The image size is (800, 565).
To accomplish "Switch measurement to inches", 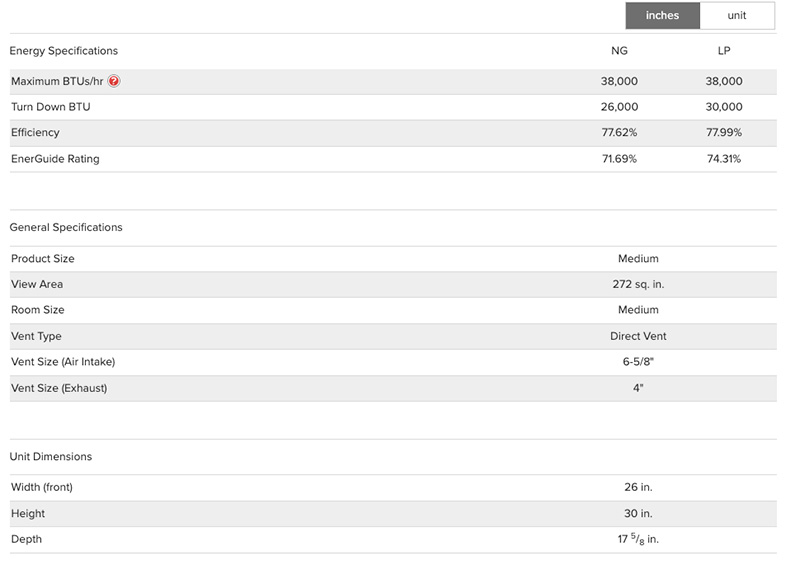I will [662, 16].
